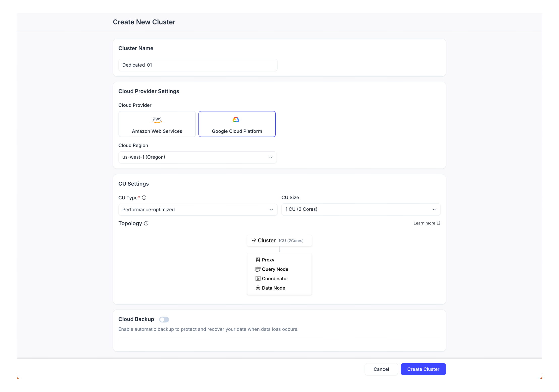Click the Google Cloud logo icon
This screenshot has width=559, height=392.
coord(236,120)
